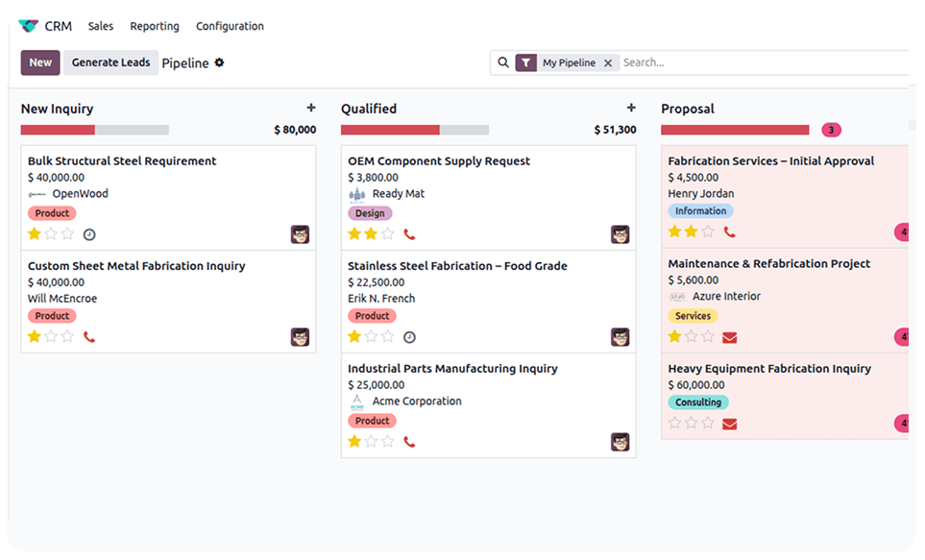This screenshot has height=560, width=925.
Task: Click salesperson avatar on Stainless Steel card
Action: (620, 337)
